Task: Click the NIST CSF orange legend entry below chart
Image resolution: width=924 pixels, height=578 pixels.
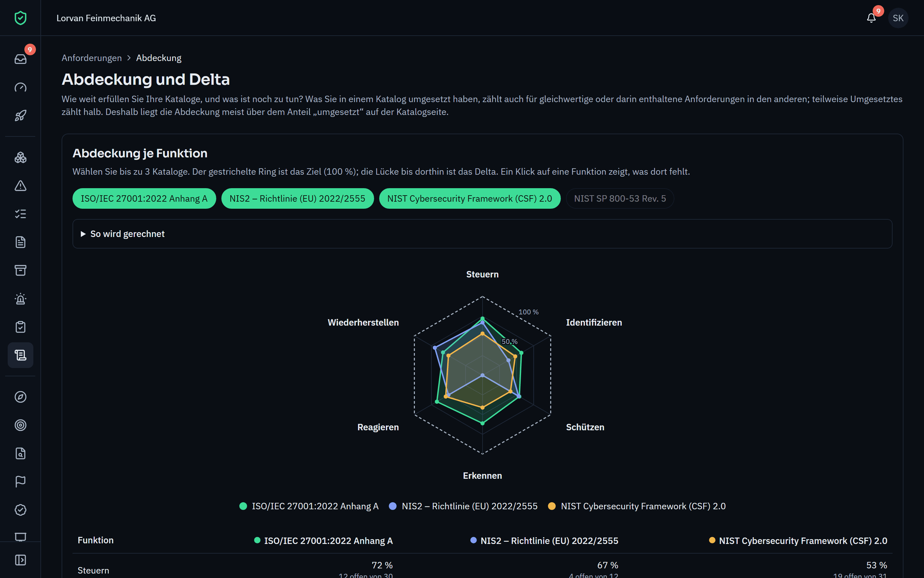Action: pos(637,506)
